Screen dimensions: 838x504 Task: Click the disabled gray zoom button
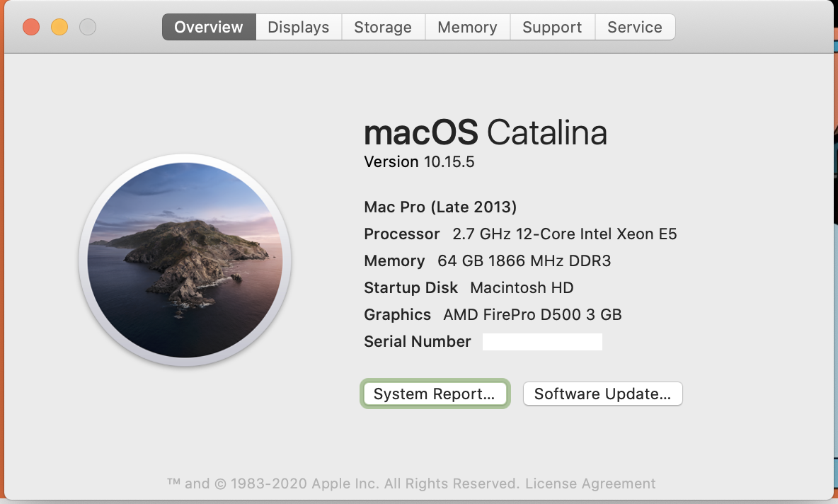[x=88, y=27]
